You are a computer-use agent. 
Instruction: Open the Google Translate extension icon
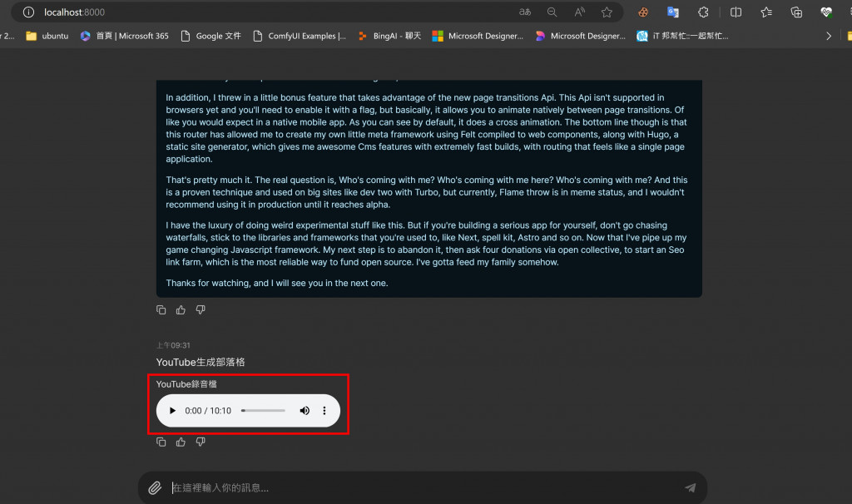click(673, 12)
